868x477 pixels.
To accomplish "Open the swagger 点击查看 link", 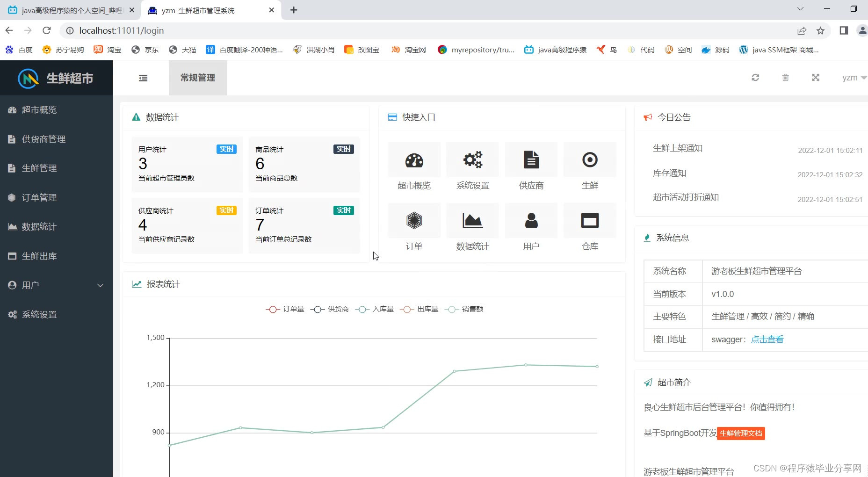I will click(x=767, y=340).
